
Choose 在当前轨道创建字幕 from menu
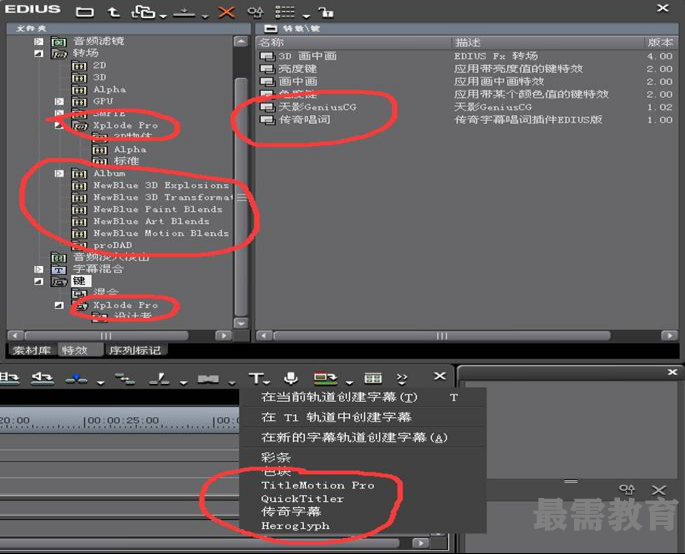339,397
